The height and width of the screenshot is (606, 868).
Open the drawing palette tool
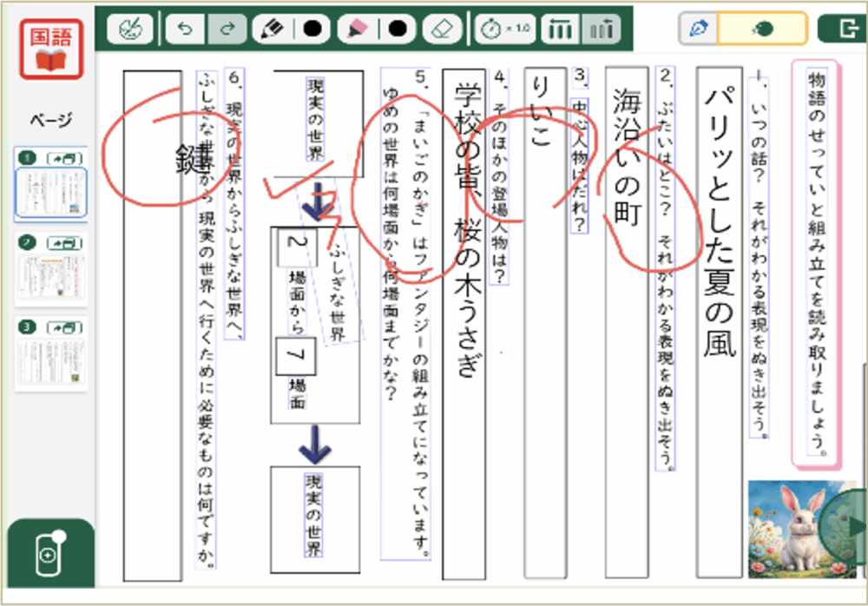(130, 29)
